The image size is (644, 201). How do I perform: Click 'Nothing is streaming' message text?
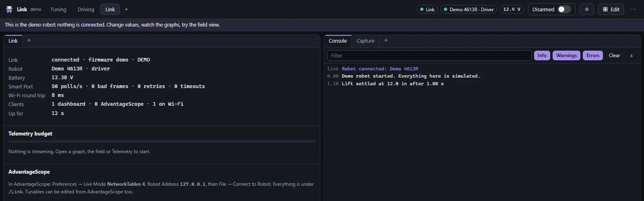79,152
